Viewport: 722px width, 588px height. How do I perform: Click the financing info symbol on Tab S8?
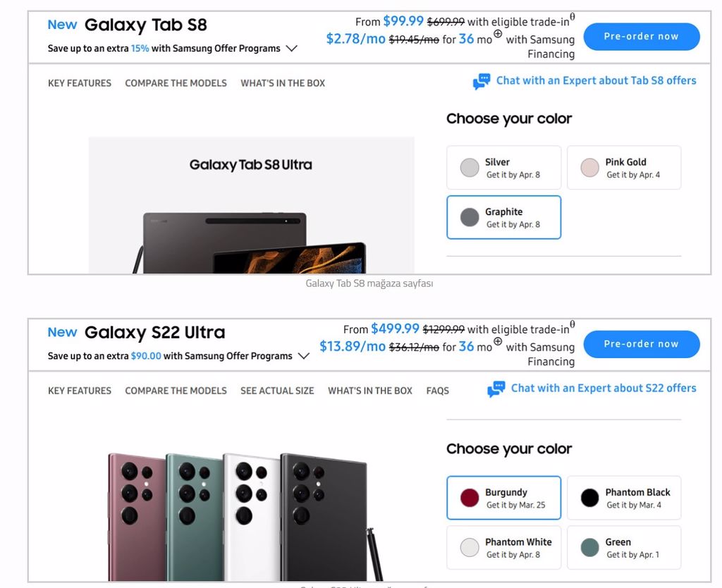498,34
